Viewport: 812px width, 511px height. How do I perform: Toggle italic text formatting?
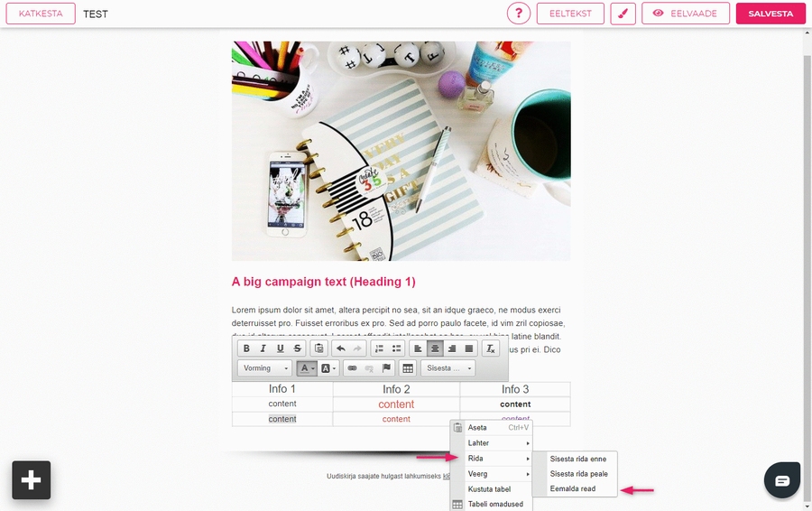(x=263, y=348)
